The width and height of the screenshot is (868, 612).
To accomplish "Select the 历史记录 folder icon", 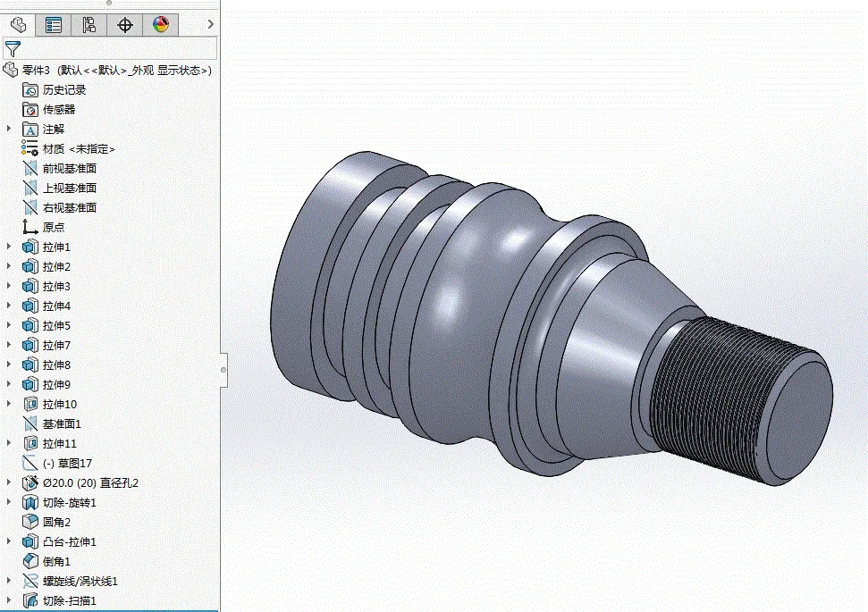I will (x=29, y=89).
